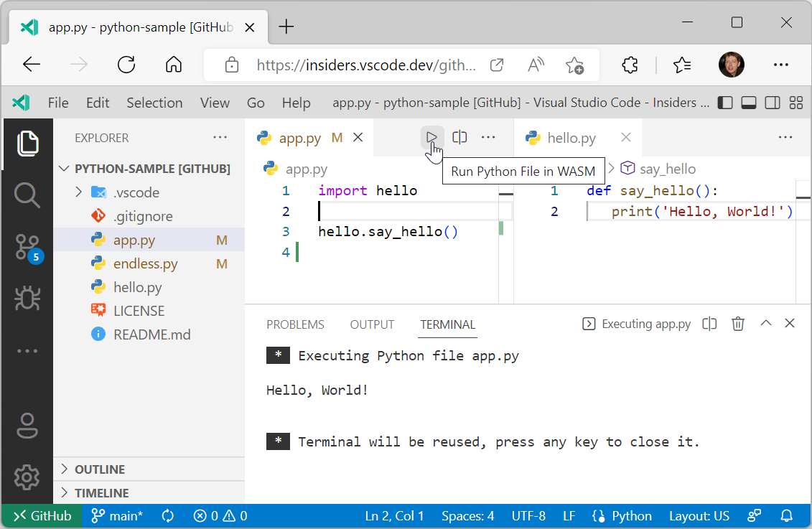This screenshot has width=812, height=529.
Task: Switch to the PROBLEMS tab
Action: [295, 324]
